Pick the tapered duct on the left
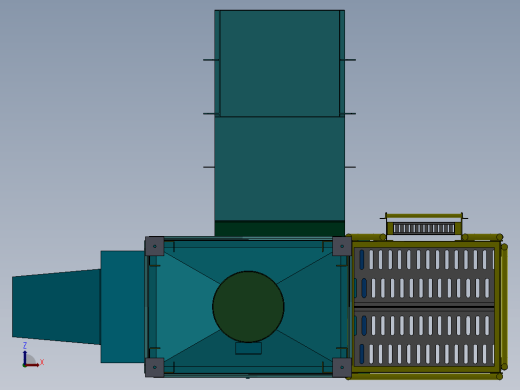This screenshot has height=390, width=520. click(56, 307)
